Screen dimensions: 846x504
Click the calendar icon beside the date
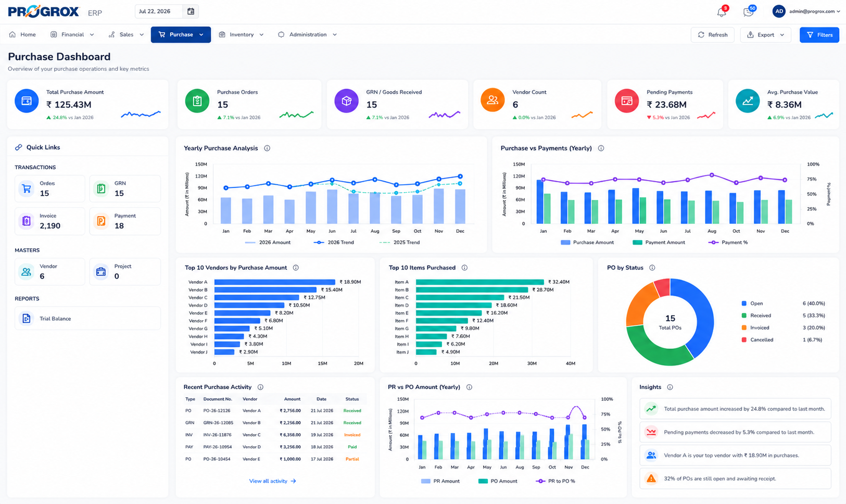coord(191,11)
